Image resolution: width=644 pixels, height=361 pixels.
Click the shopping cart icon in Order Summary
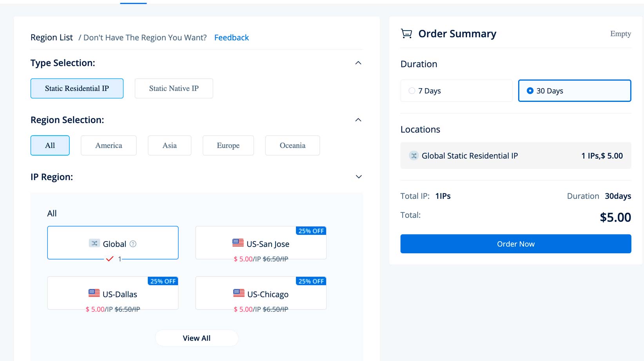[406, 34]
